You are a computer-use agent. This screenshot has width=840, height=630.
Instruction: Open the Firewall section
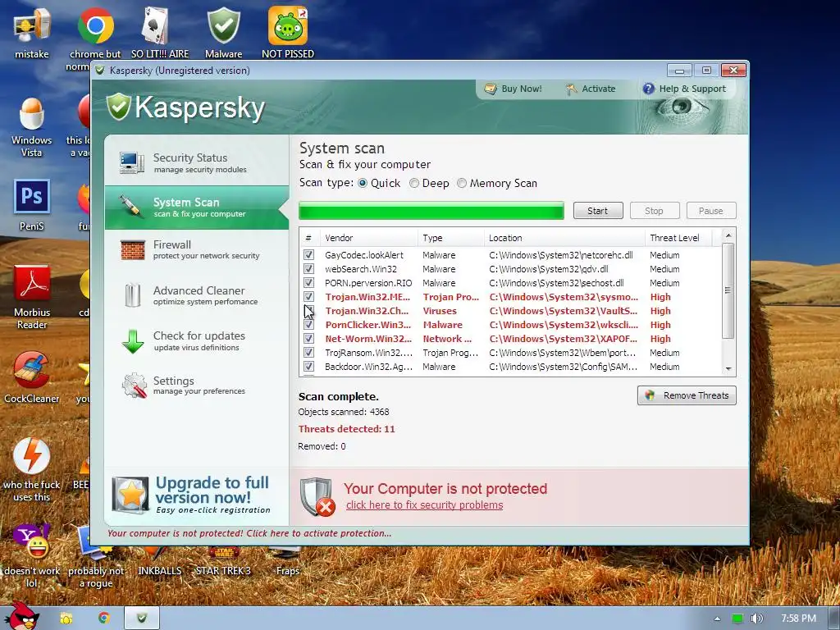pyautogui.click(x=197, y=249)
